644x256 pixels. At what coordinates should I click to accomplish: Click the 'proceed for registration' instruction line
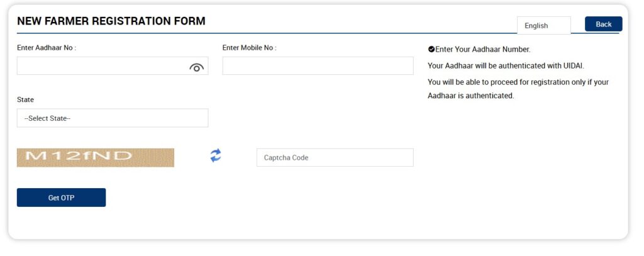click(x=518, y=82)
